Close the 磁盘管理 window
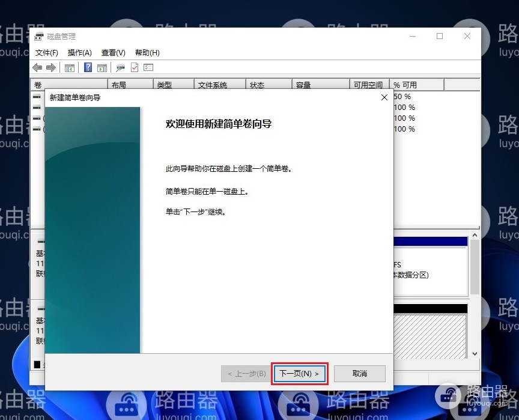 click(467, 36)
